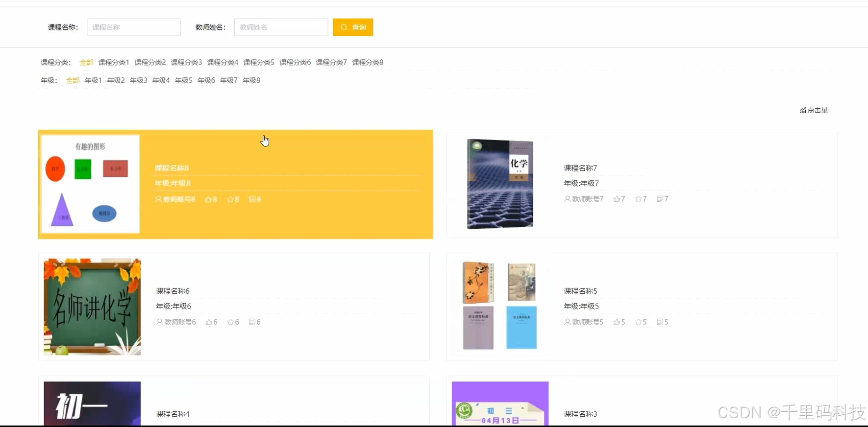Filter by 课程分类6
The image size is (868, 427).
[295, 62]
